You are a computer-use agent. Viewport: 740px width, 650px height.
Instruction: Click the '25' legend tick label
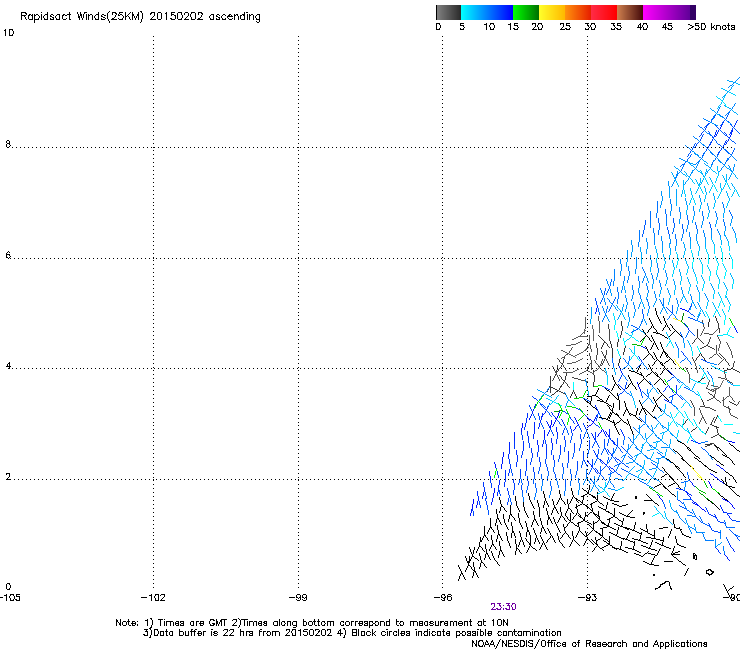(565, 27)
